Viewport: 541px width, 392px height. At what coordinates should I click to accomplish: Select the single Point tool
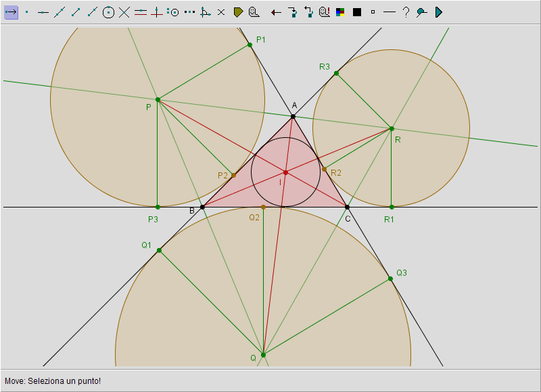pyautogui.click(x=27, y=12)
